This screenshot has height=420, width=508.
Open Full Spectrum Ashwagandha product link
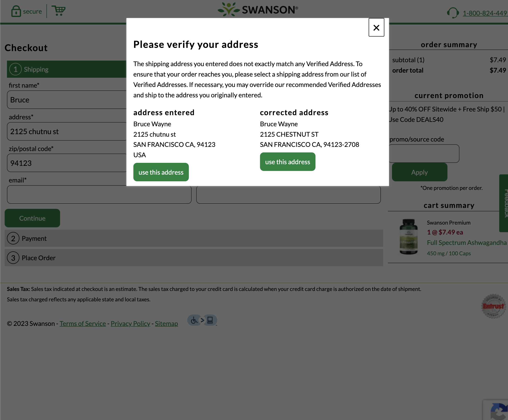click(466, 242)
